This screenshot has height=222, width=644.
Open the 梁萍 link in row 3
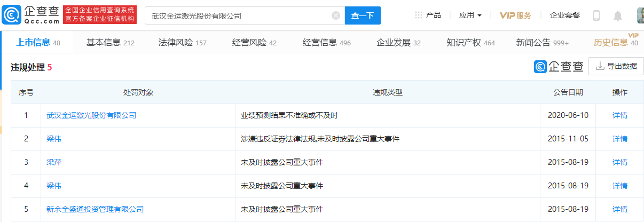54,162
